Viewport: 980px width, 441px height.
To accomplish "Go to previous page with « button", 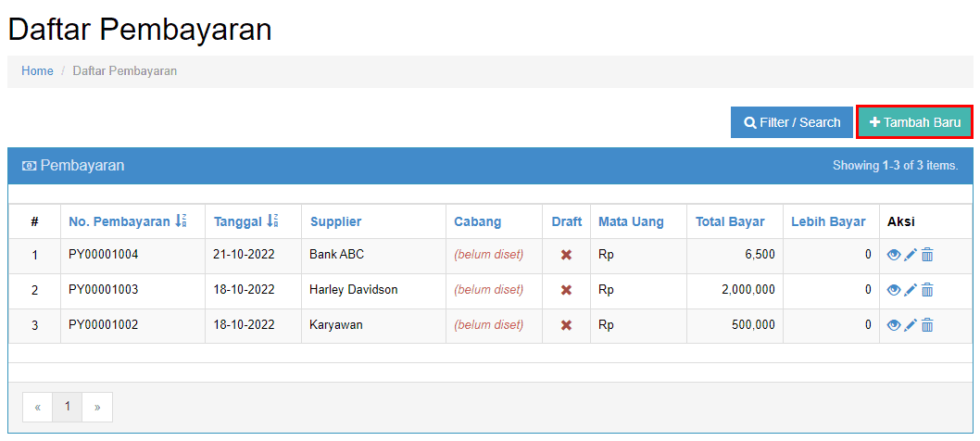I will click(37, 408).
